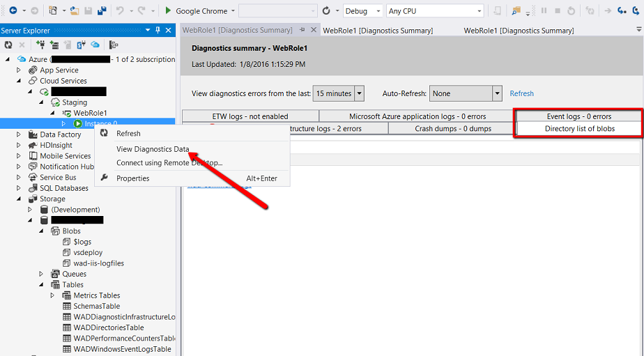Refresh Server Explorer using its toolbar icon
Image resolution: width=644 pixels, height=356 pixels.
pos(8,45)
